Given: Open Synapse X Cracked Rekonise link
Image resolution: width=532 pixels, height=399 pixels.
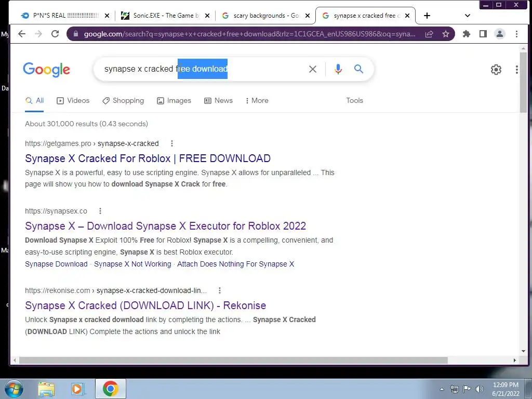Looking at the screenshot, I should tap(145, 305).
